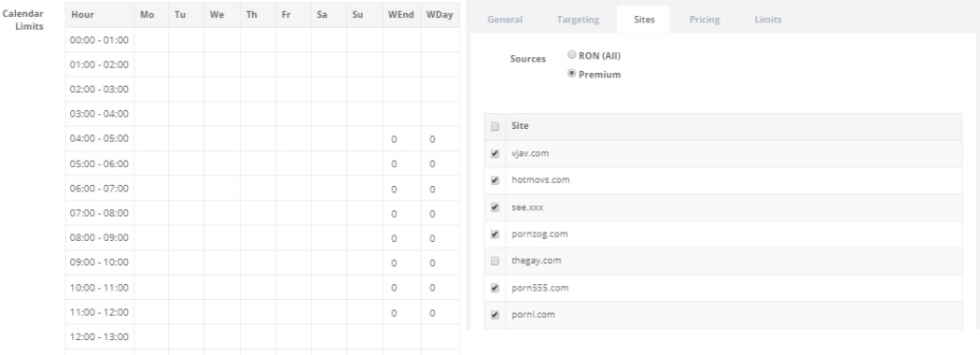
Task: Click the Mo cell for 00:00 - 01:00
Action: point(151,40)
